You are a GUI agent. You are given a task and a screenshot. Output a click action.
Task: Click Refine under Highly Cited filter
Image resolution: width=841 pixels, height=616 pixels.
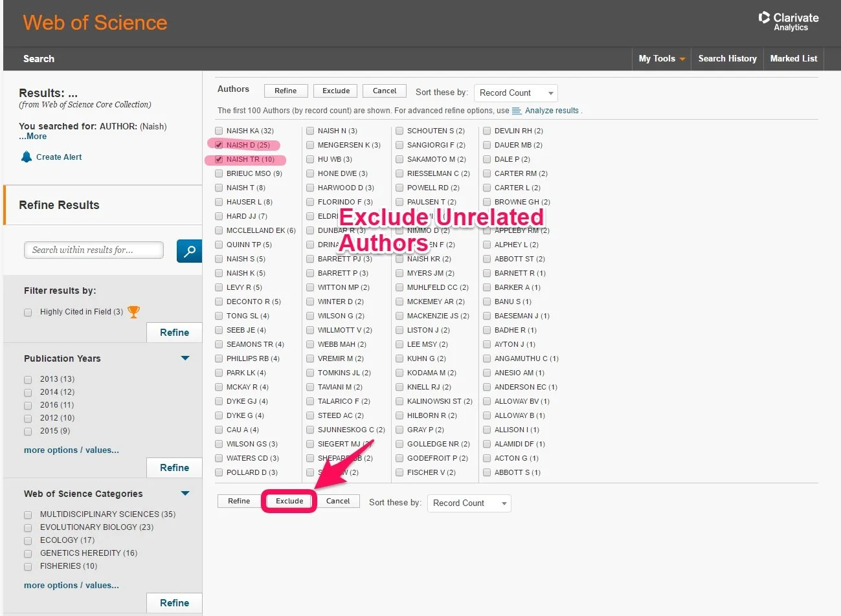pyautogui.click(x=174, y=332)
